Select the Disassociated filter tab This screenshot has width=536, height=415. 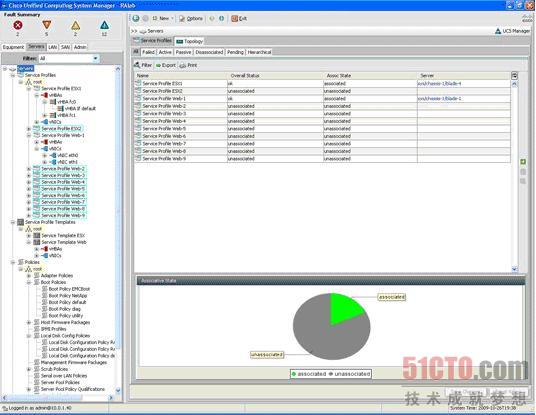(x=209, y=52)
